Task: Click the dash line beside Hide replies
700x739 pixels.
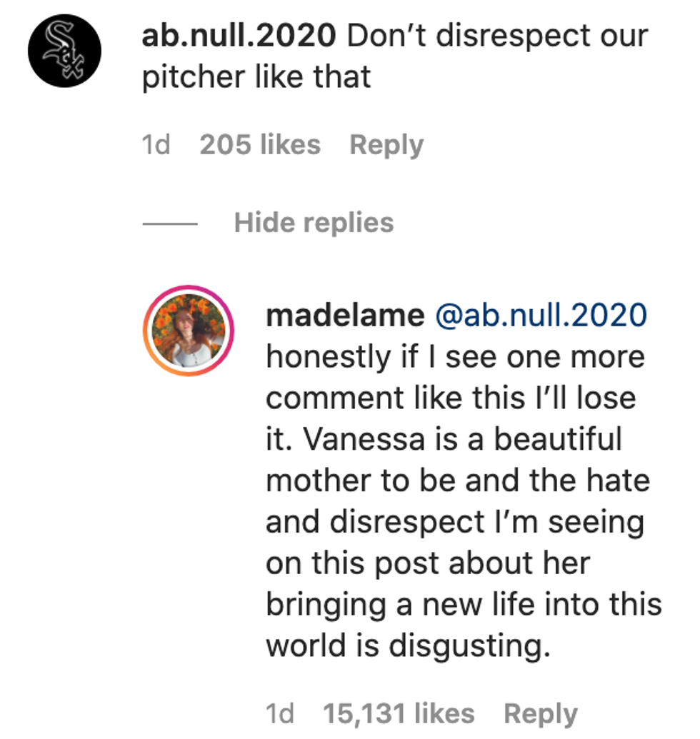Action: [x=169, y=223]
